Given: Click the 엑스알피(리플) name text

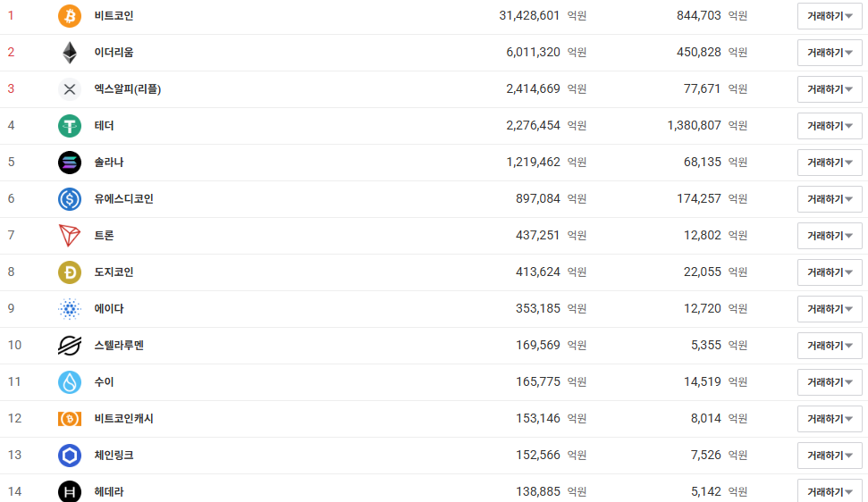Looking at the screenshot, I should [127, 89].
